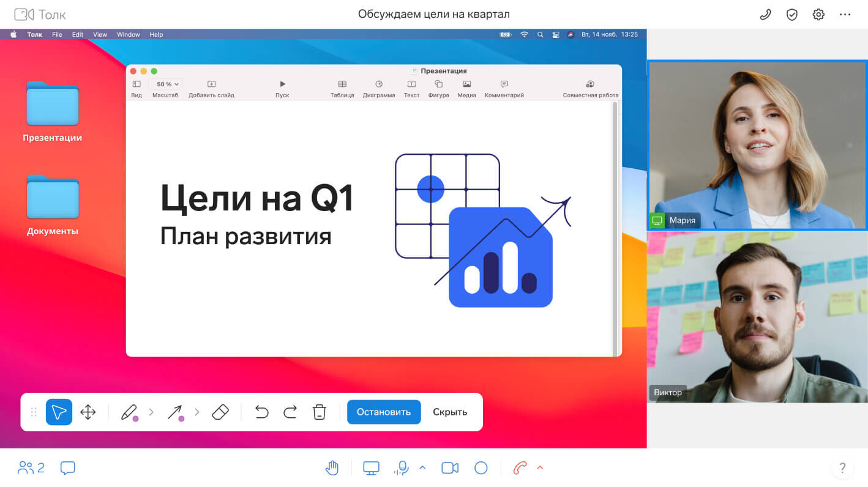
Task: Open the Толк menu in menu bar
Action: [x=35, y=35]
